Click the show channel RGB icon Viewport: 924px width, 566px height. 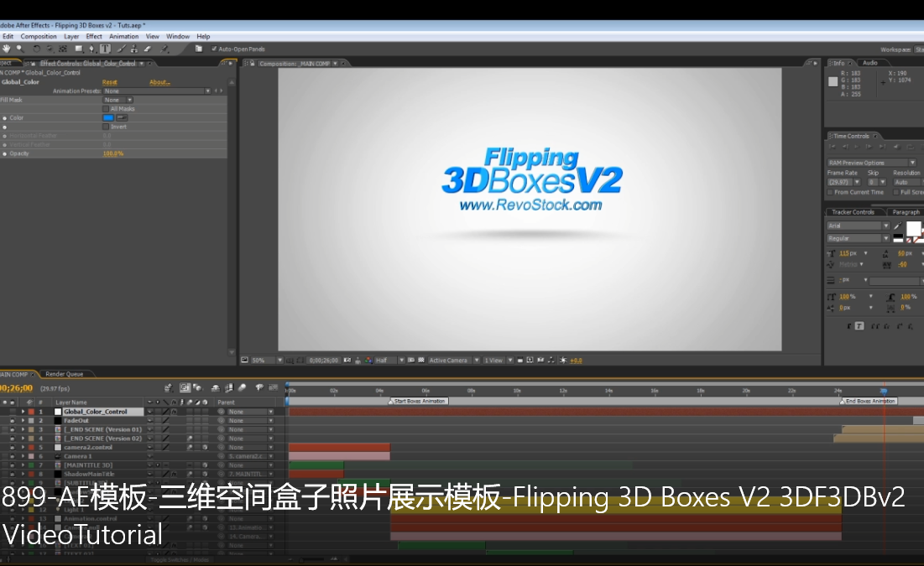(369, 360)
